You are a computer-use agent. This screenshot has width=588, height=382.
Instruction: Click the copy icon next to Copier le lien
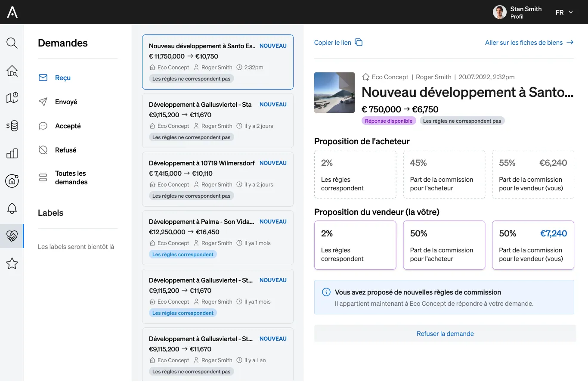359,42
